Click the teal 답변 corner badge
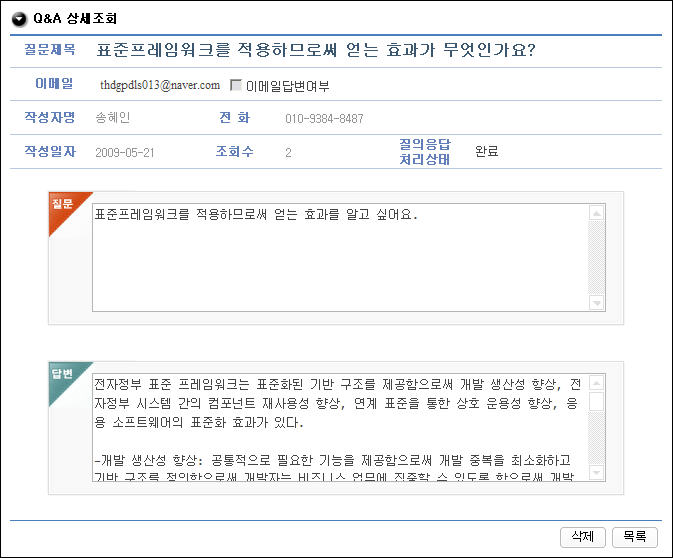The image size is (673, 558). point(62,374)
